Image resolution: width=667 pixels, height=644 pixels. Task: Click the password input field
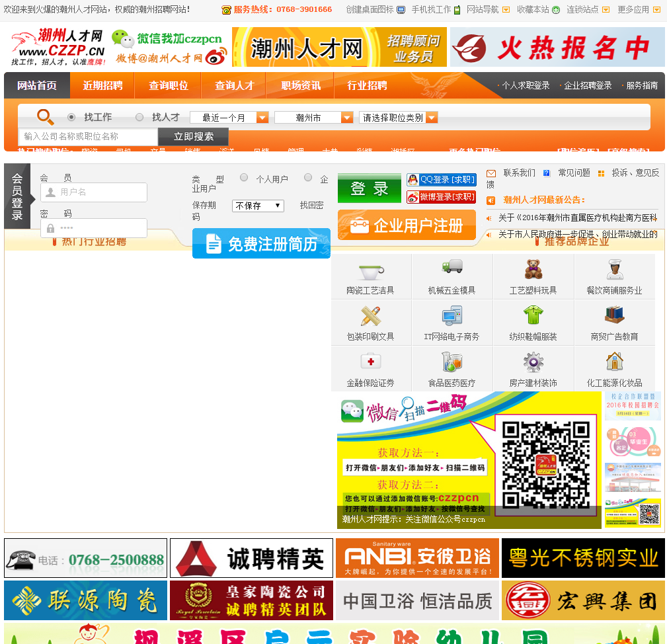tap(94, 228)
